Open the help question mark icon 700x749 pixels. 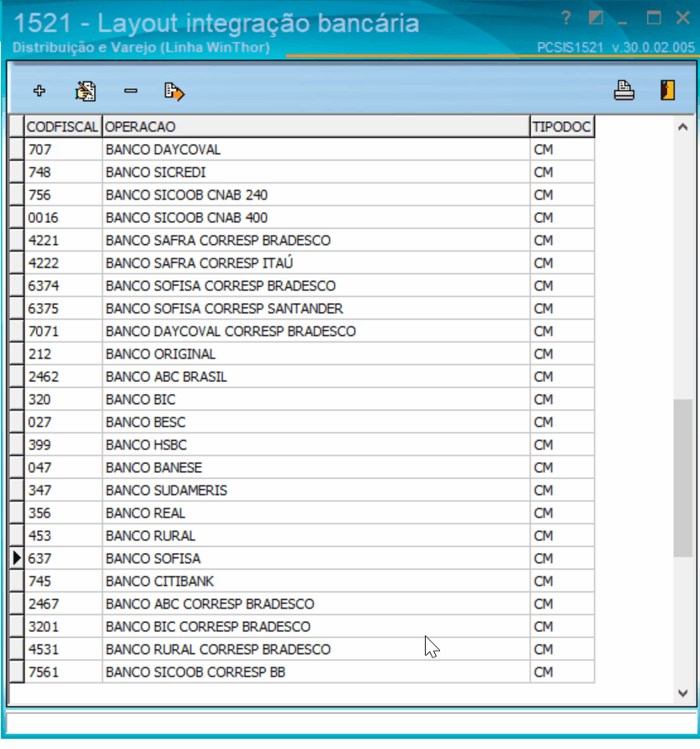(x=566, y=19)
